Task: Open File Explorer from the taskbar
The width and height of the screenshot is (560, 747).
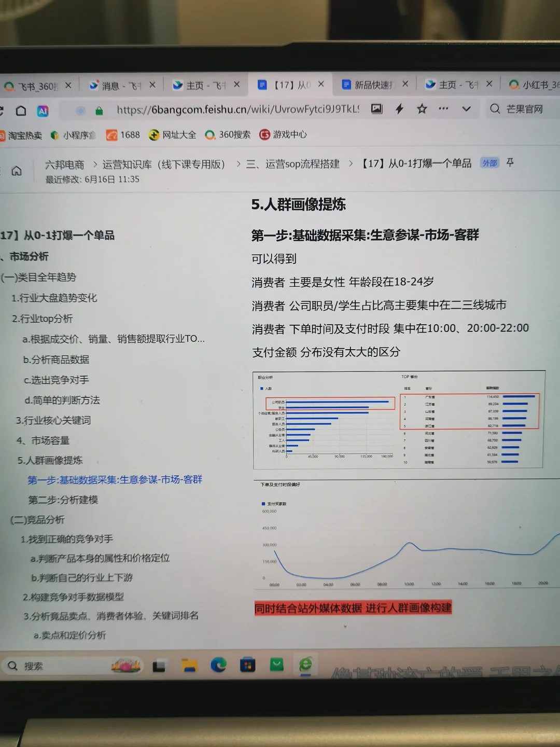Action: coord(189,666)
